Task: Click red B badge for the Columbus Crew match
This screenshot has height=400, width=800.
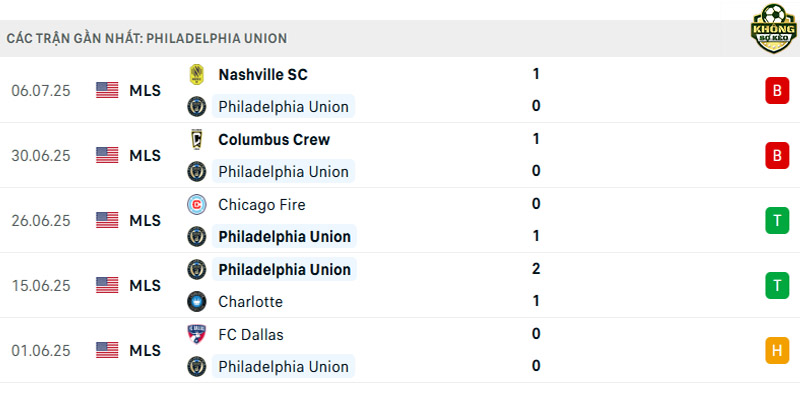Action: [x=777, y=156]
